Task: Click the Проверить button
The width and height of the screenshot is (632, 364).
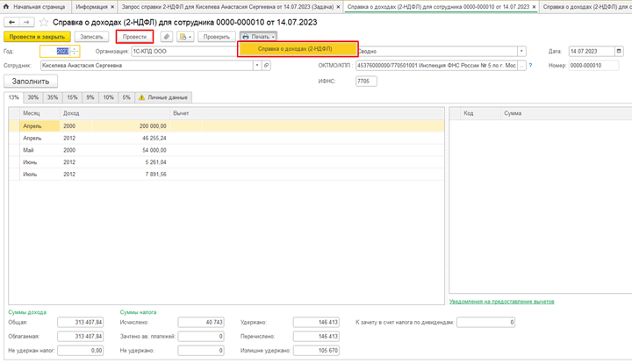Action: (x=217, y=37)
